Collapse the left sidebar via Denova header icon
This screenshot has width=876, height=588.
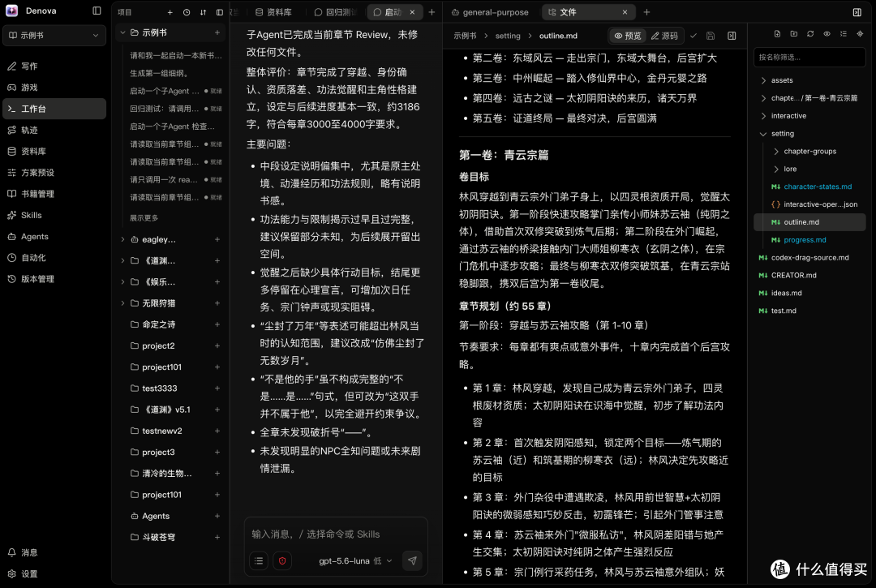[x=97, y=11]
